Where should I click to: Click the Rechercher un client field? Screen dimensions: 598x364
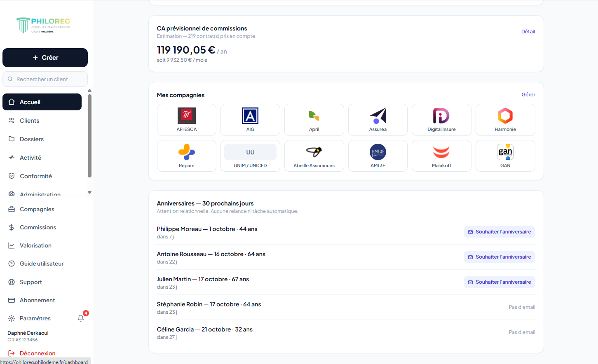click(45, 79)
